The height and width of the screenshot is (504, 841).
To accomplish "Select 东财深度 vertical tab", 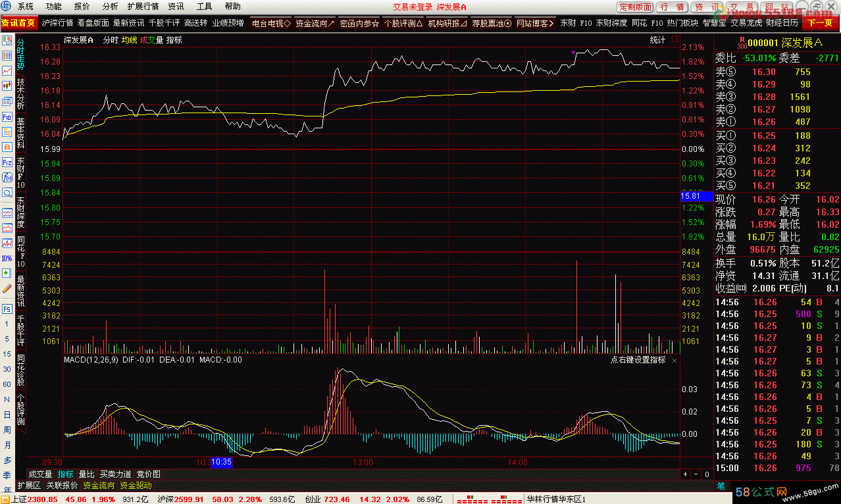I will coord(20,212).
